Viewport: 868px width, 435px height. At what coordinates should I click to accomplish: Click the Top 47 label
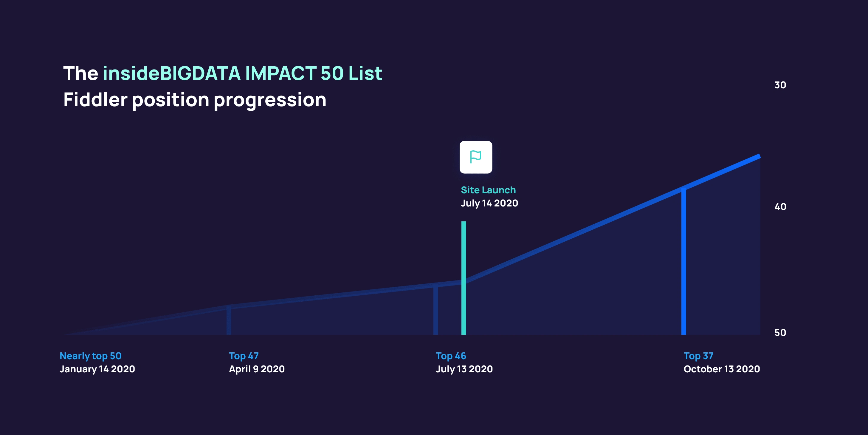coord(244,356)
